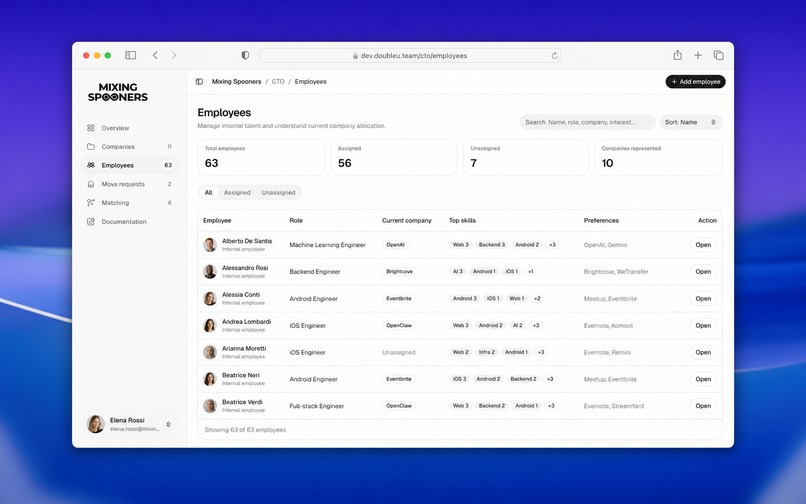This screenshot has width=806, height=504.
Task: Click the Preferences column header
Action: 601,220
